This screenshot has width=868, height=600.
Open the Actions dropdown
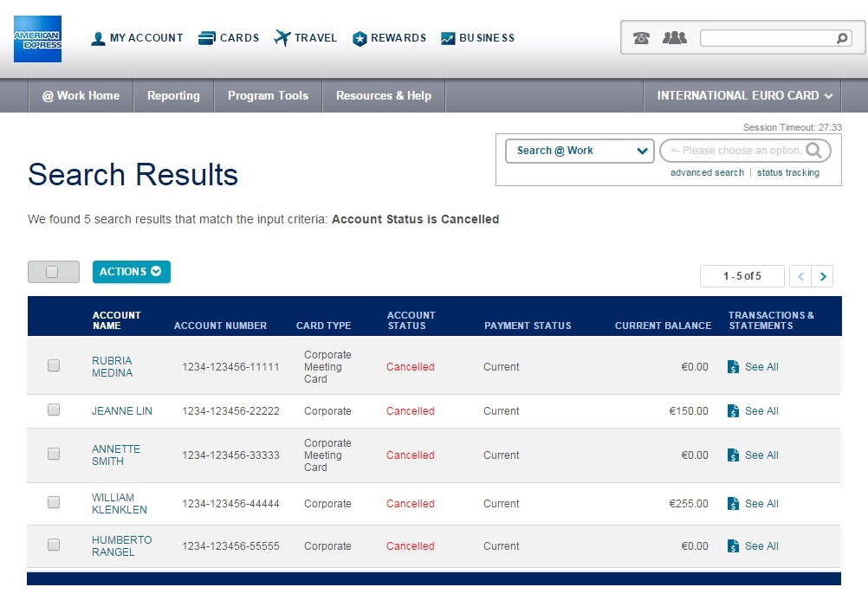point(131,272)
